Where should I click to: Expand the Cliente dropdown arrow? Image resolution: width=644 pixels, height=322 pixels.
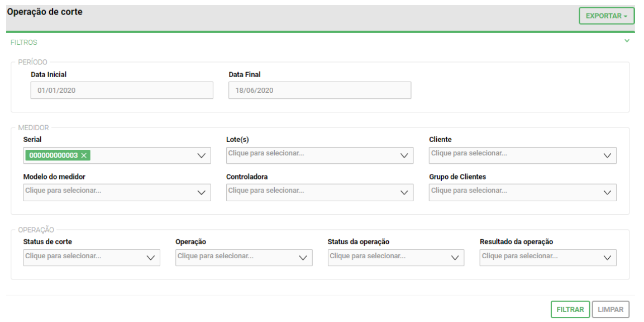[607, 156]
